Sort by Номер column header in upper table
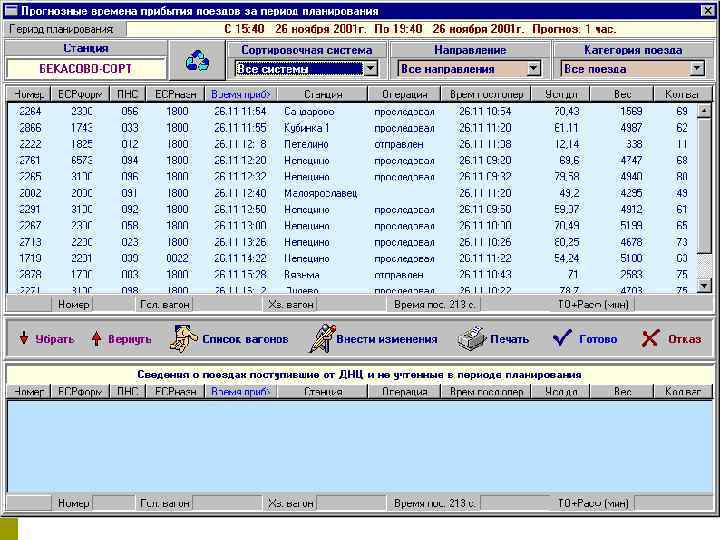Viewport: 720px width, 540px height. [x=29, y=94]
